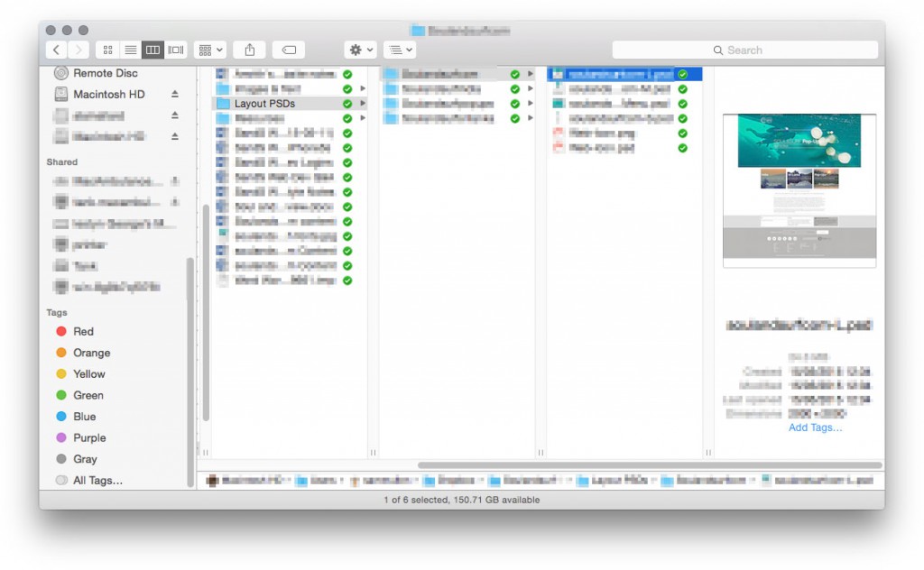Image resolution: width=924 pixels, height=570 pixels.
Task: Click the Add Tags… link
Action: (x=815, y=427)
